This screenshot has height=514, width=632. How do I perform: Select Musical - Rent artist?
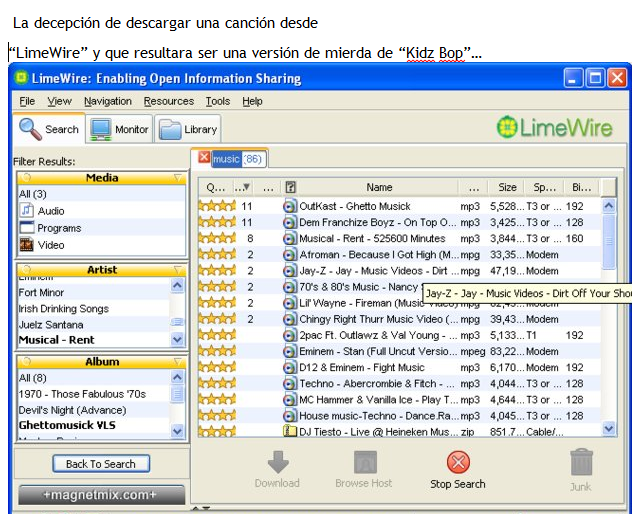pos(56,340)
